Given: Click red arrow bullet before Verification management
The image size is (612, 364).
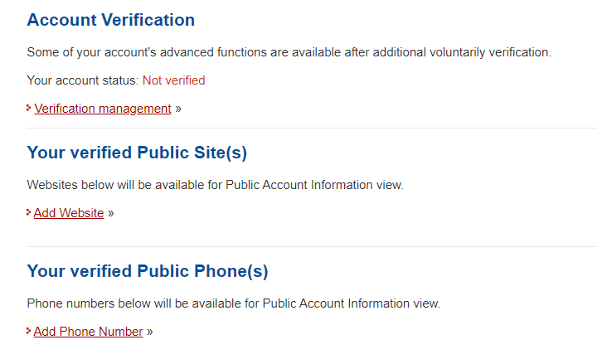Looking at the screenshot, I should tap(29, 108).
